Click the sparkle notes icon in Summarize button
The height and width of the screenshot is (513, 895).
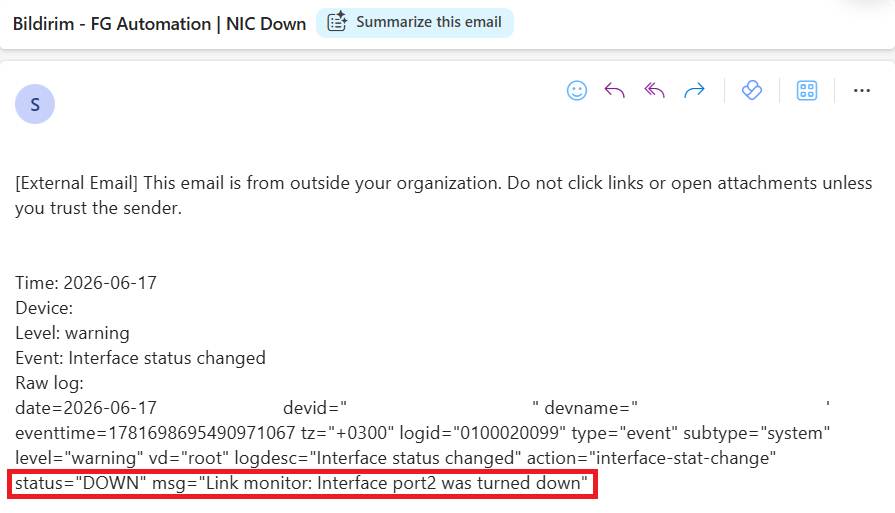click(x=337, y=22)
